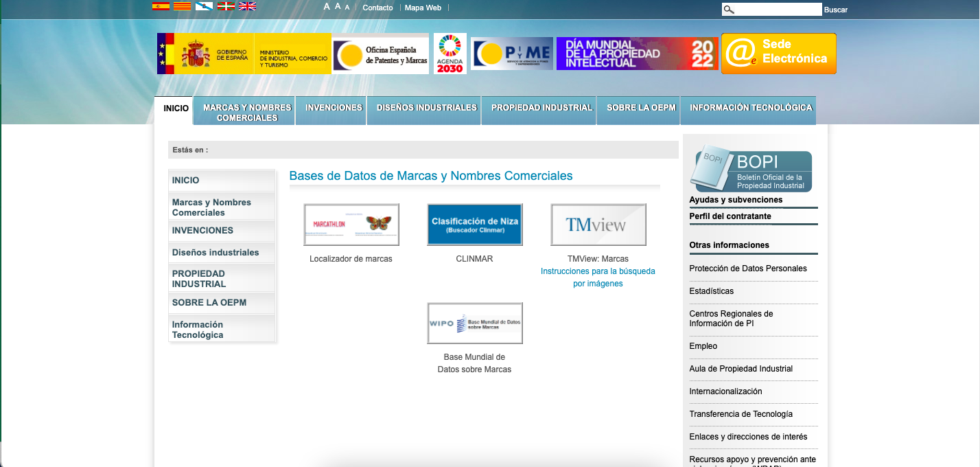Click the Contacto link

pyautogui.click(x=377, y=8)
